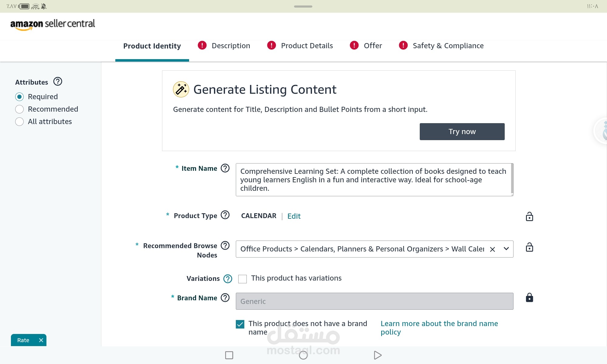Switch to the Description tab

[231, 46]
